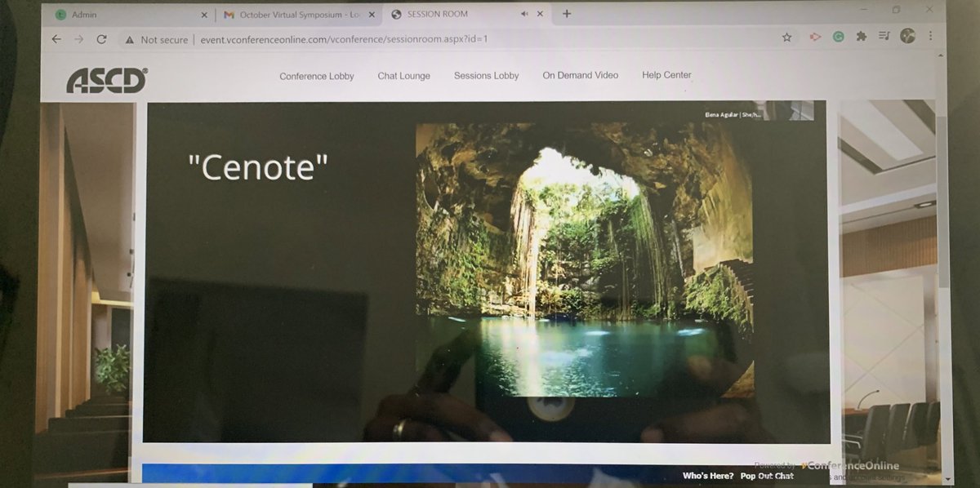Switch to October Virtual Symposium Gmail tab

point(299,15)
